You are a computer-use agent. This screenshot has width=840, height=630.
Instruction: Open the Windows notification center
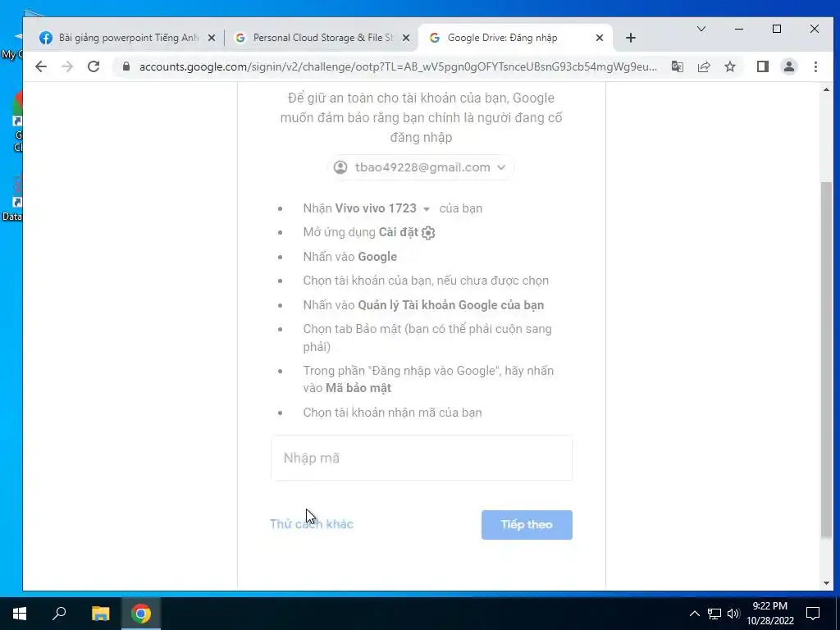[813, 614]
